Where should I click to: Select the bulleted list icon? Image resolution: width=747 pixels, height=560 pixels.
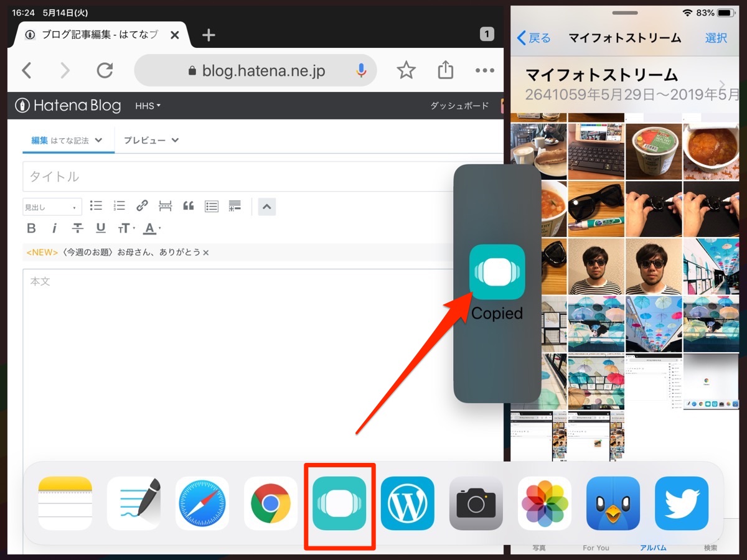pyautogui.click(x=96, y=206)
